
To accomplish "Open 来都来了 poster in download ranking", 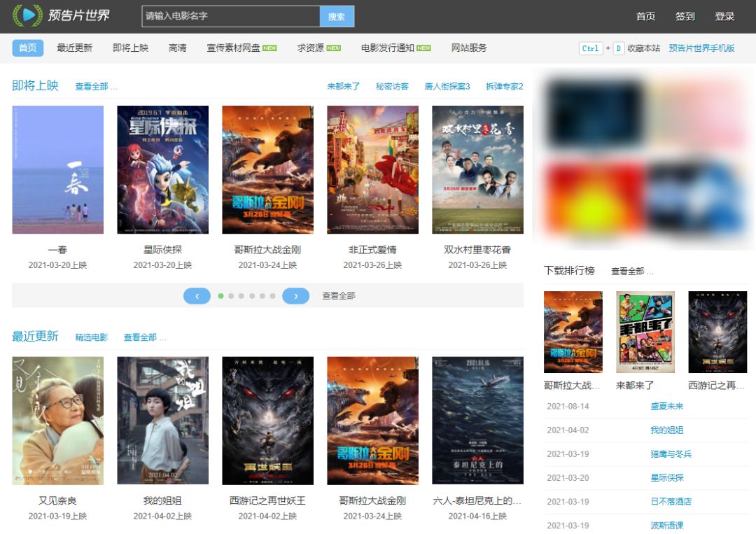I will tap(645, 332).
